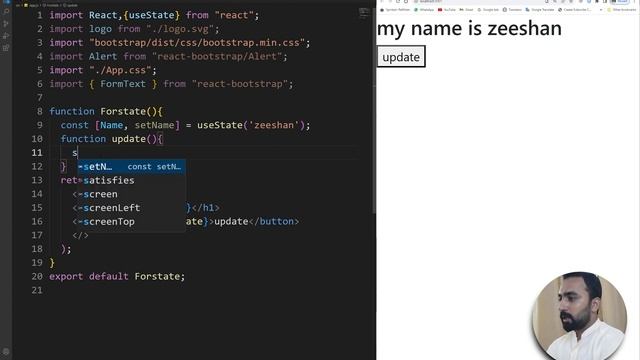Click the update button in the browser page
640x360 pixels.
coord(401,57)
